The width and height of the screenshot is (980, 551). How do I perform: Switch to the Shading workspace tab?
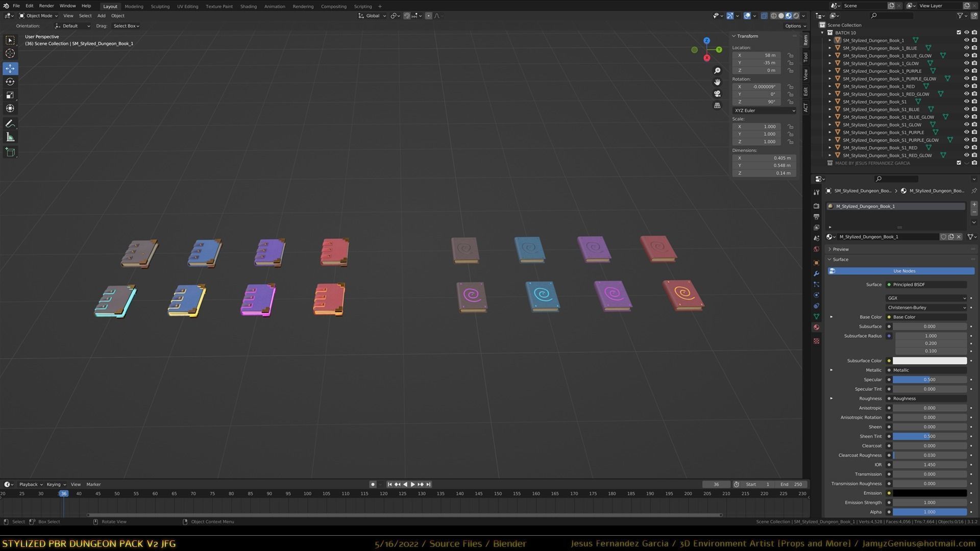(248, 7)
